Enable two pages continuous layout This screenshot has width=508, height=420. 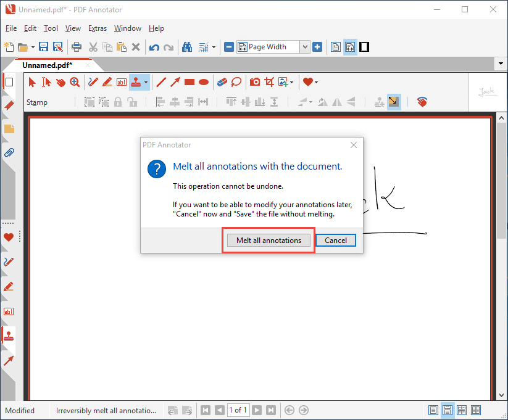[x=462, y=410]
